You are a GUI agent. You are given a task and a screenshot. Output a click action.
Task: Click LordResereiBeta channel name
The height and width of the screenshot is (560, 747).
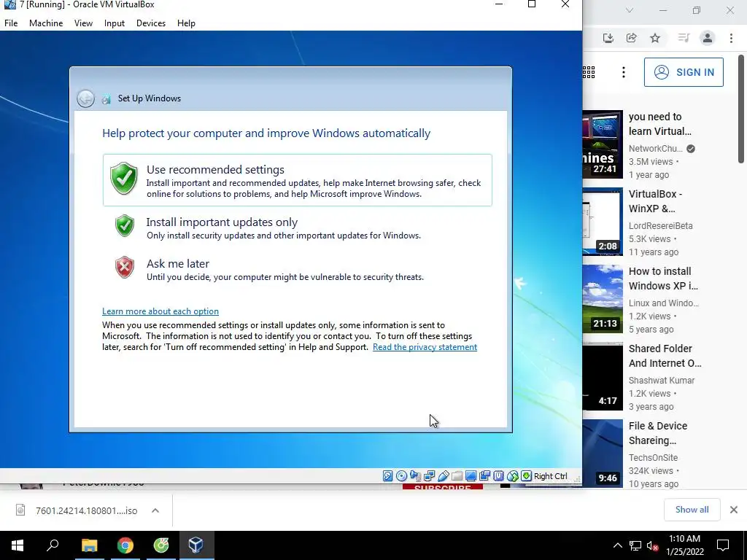point(660,226)
